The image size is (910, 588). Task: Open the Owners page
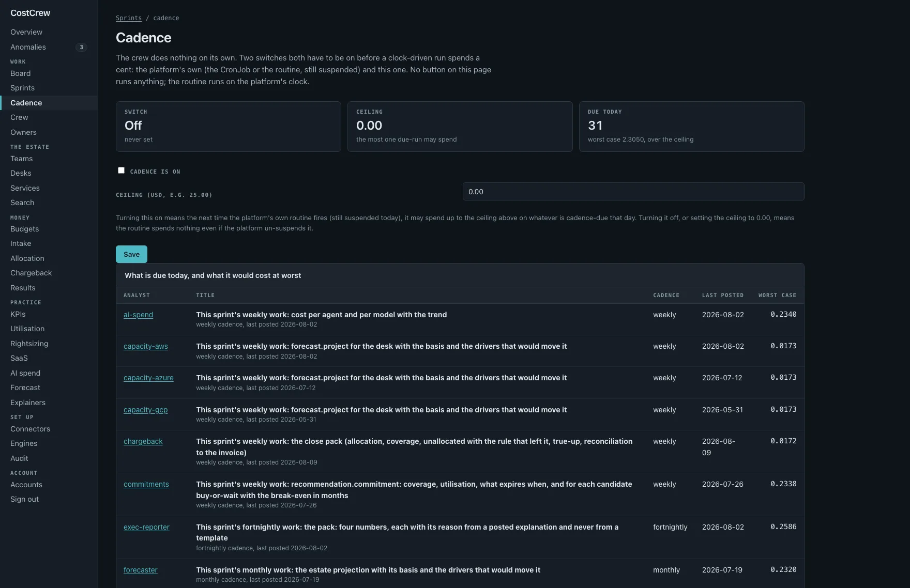coord(49,132)
